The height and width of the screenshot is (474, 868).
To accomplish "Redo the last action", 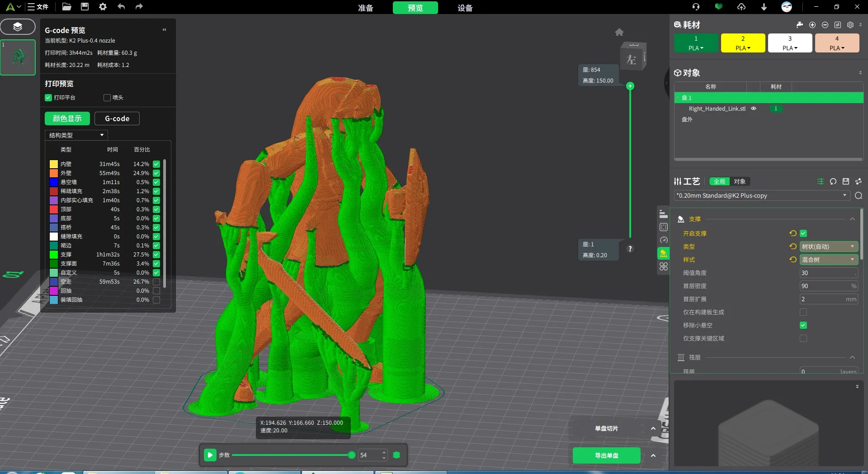I will (139, 7).
